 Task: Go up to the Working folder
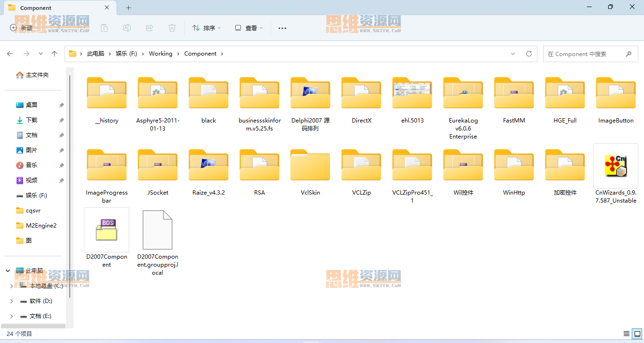click(55, 54)
